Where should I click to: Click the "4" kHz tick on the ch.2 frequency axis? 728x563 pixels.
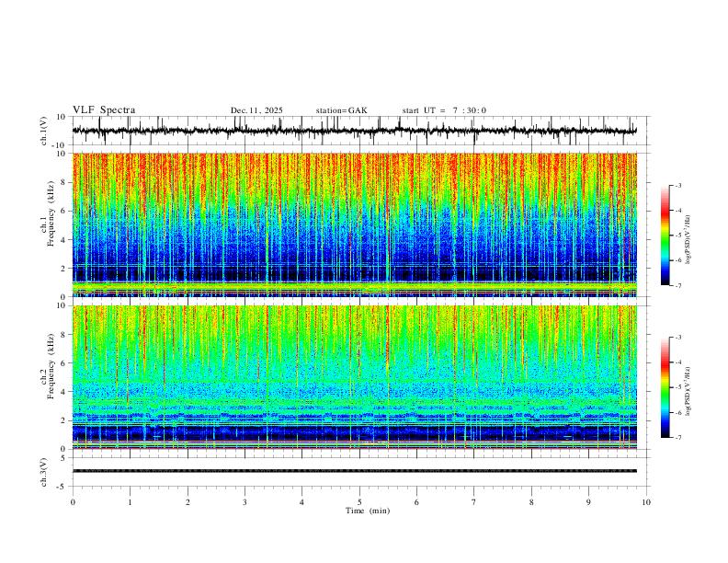pos(64,392)
